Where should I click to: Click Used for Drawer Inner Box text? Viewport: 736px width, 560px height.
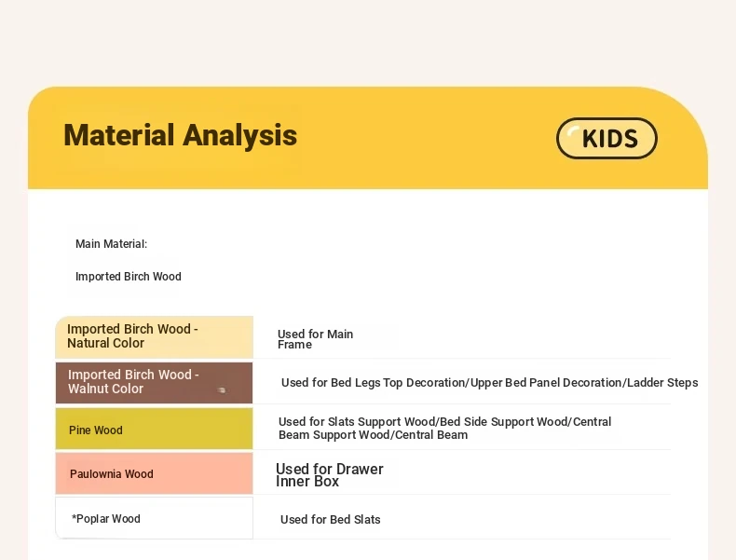[x=330, y=475]
